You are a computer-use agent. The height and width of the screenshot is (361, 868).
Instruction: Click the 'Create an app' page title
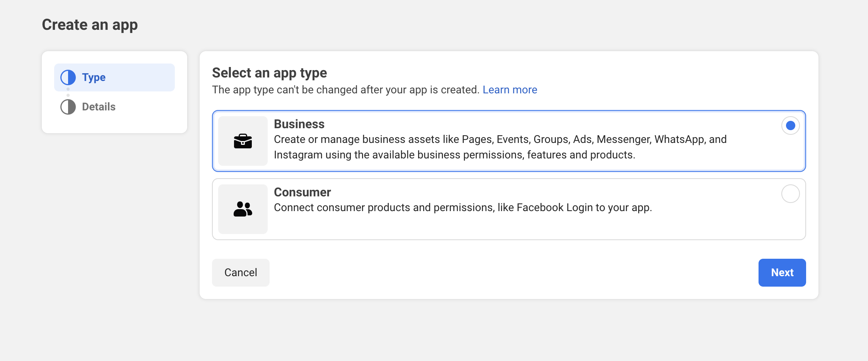pos(90,24)
